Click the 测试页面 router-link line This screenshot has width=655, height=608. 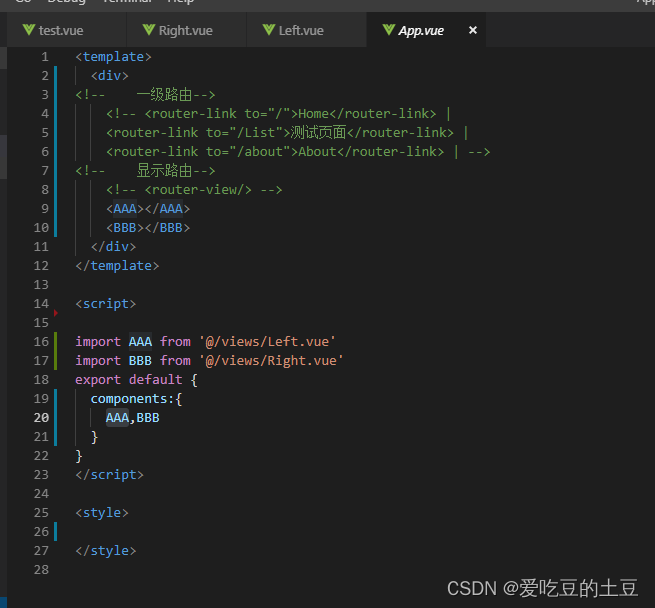pos(287,132)
